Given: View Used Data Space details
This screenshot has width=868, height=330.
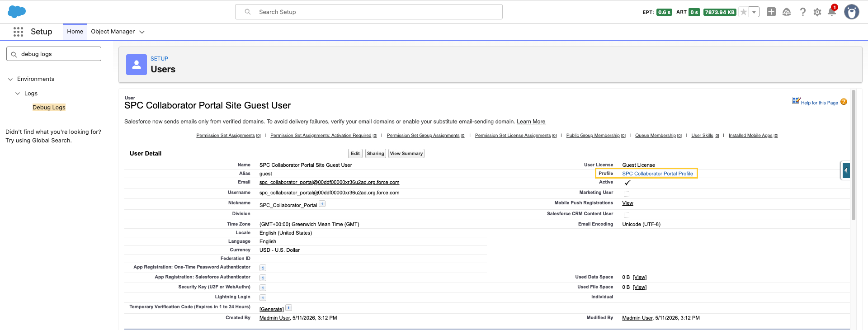Looking at the screenshot, I should [x=640, y=278].
